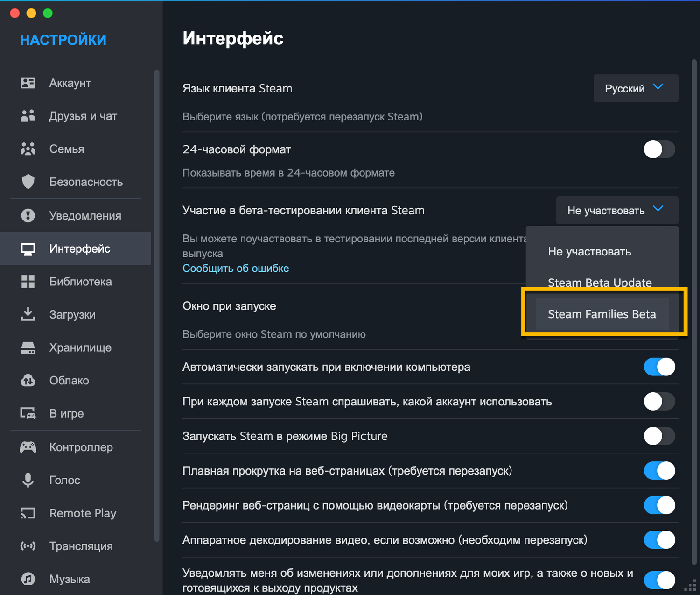This screenshot has width=700, height=595.
Task: Click the 'Сообщить об ошибке' link
Action: click(236, 268)
